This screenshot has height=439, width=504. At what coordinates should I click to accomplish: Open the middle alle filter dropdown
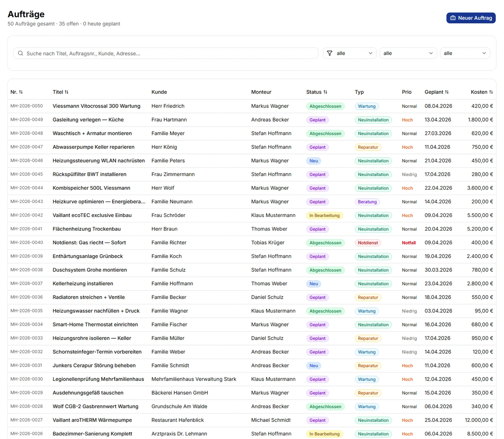coord(408,53)
